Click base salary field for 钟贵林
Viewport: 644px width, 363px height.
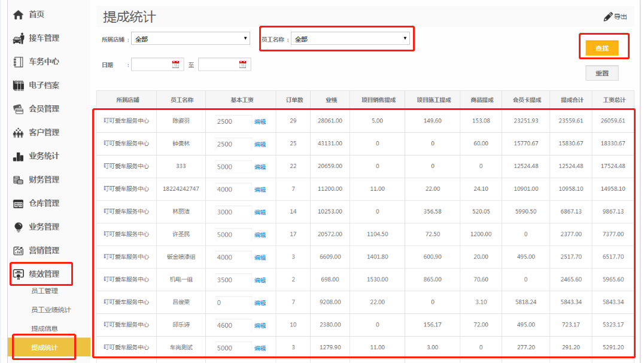[x=233, y=144]
